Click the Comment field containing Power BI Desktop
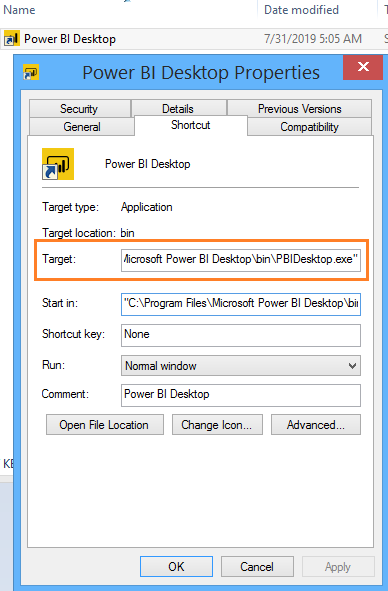Image resolution: width=388 pixels, height=591 pixels. click(241, 395)
